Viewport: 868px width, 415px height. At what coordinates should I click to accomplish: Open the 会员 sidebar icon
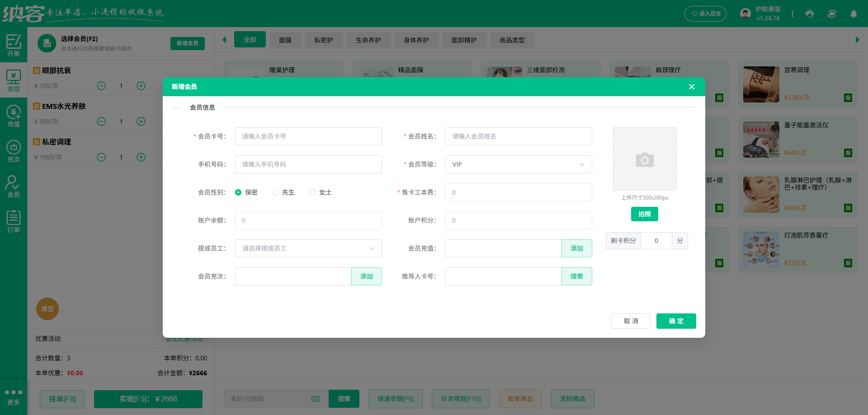pyautogui.click(x=14, y=186)
